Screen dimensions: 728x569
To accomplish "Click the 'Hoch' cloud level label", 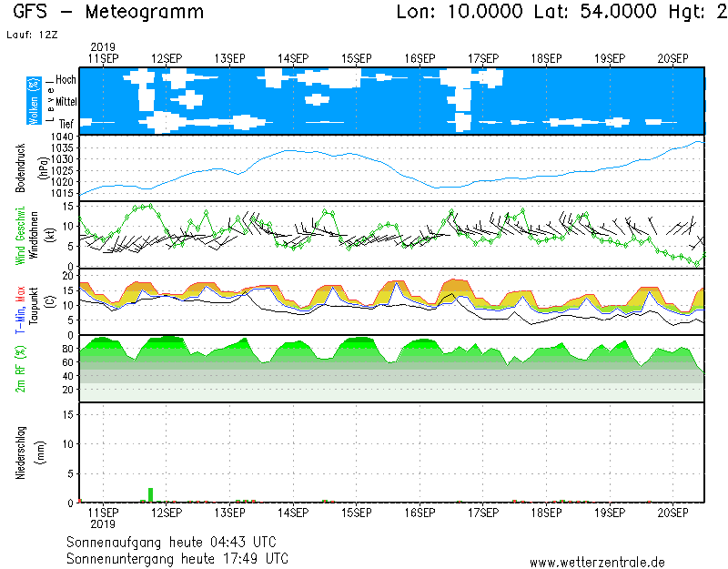I will [x=66, y=80].
